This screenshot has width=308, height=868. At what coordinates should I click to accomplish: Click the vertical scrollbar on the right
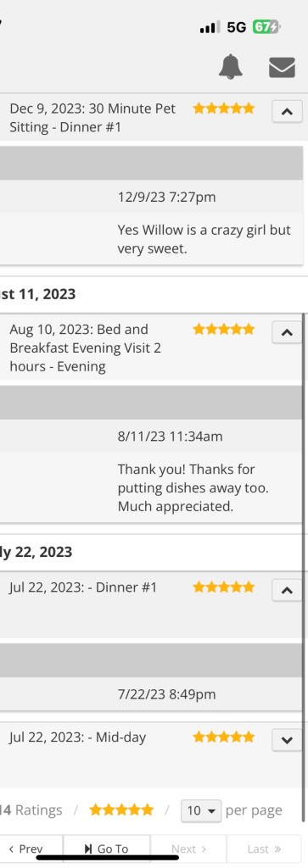(304, 567)
